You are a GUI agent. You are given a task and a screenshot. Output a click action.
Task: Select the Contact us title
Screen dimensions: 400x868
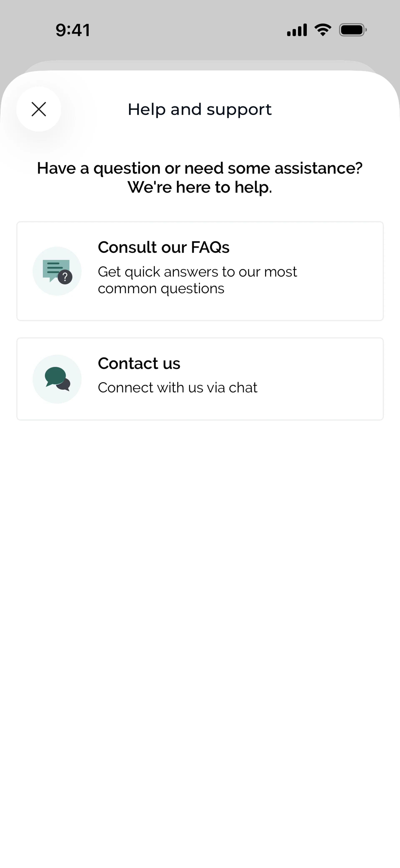[x=139, y=364]
